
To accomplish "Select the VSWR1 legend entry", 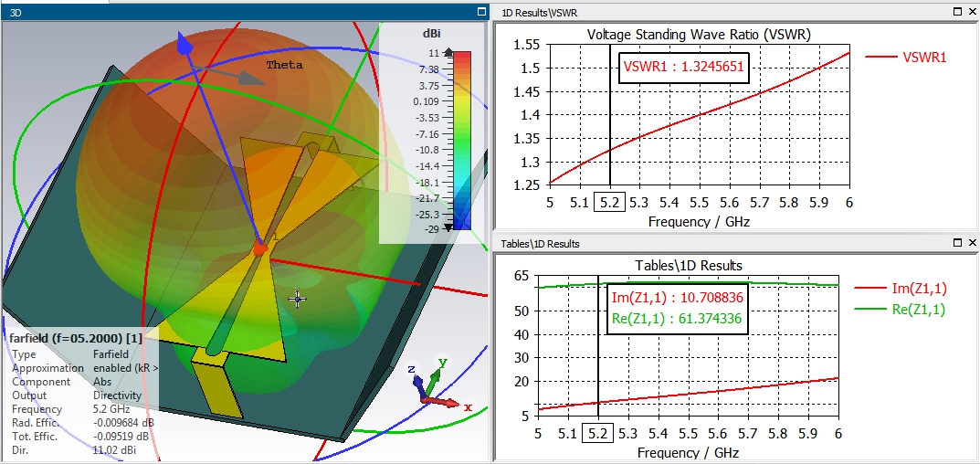I will coord(906,57).
